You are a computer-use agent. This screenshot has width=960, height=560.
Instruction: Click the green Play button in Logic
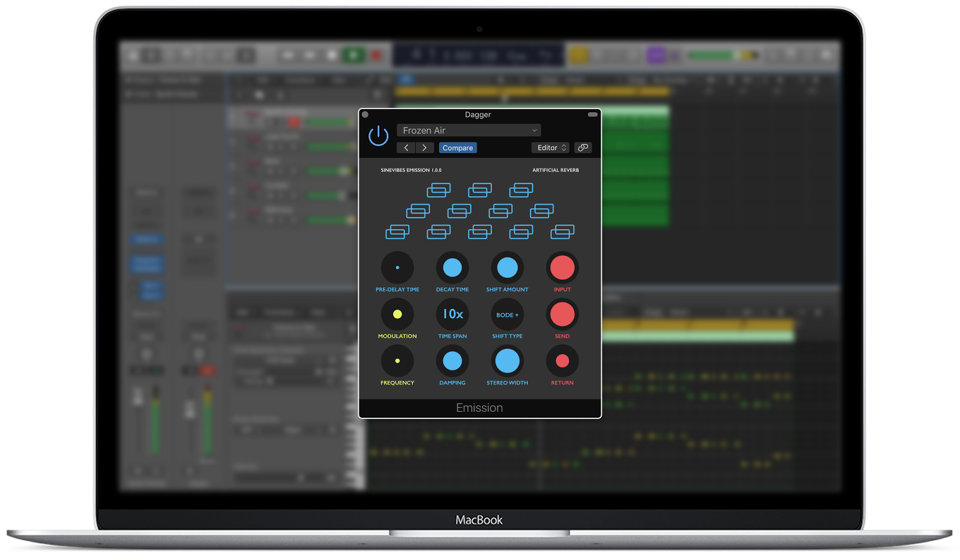pos(354,56)
